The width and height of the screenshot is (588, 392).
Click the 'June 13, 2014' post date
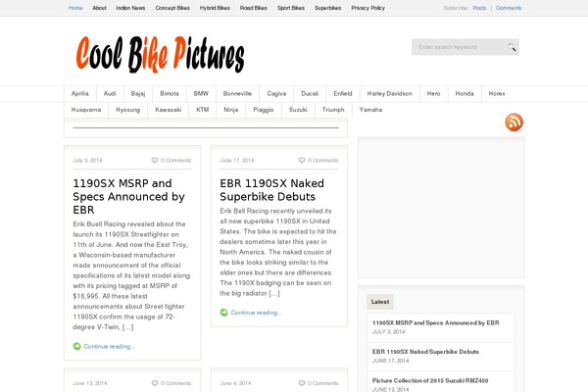tap(89, 383)
